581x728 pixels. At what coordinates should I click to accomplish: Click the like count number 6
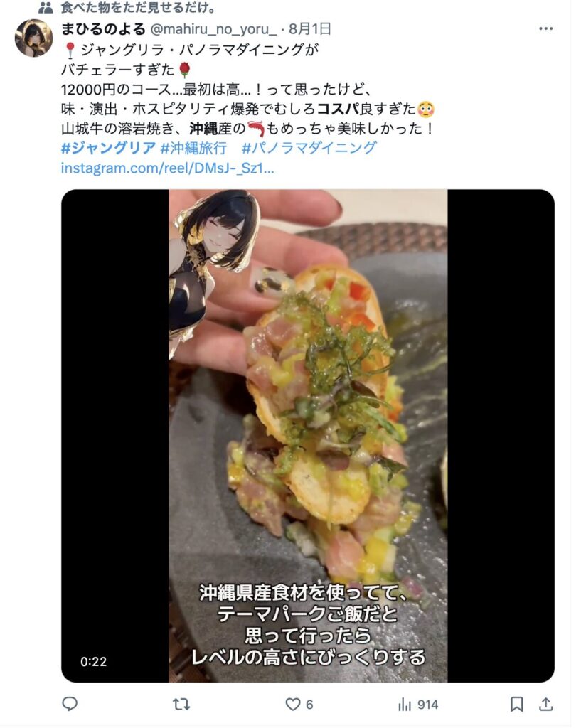click(309, 705)
